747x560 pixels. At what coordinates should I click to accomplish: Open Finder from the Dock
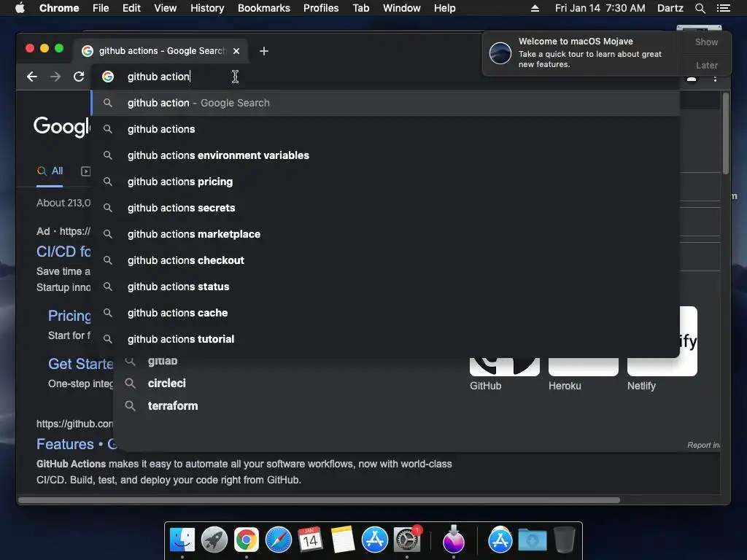coord(182,540)
